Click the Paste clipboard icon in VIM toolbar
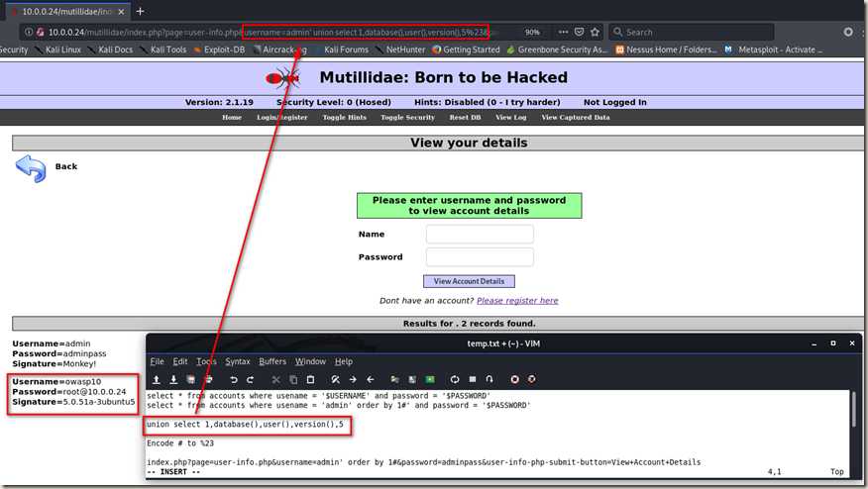This screenshot has height=489, width=868. 310,379
